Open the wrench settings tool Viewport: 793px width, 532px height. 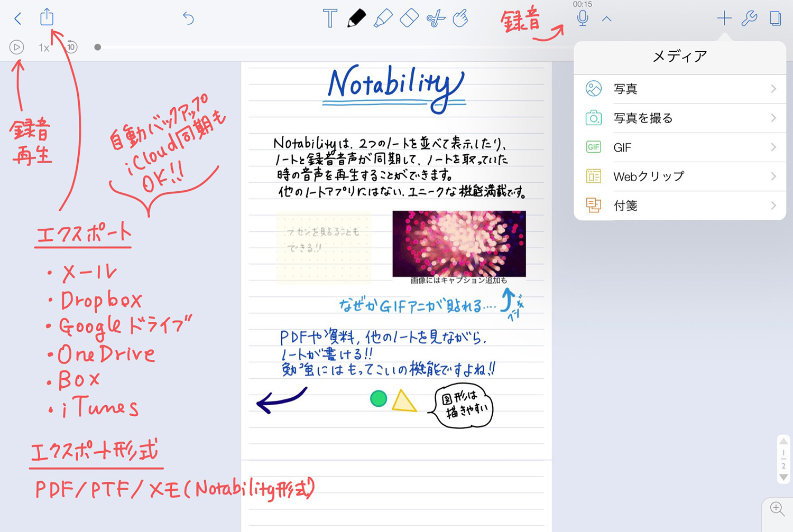[x=749, y=18]
